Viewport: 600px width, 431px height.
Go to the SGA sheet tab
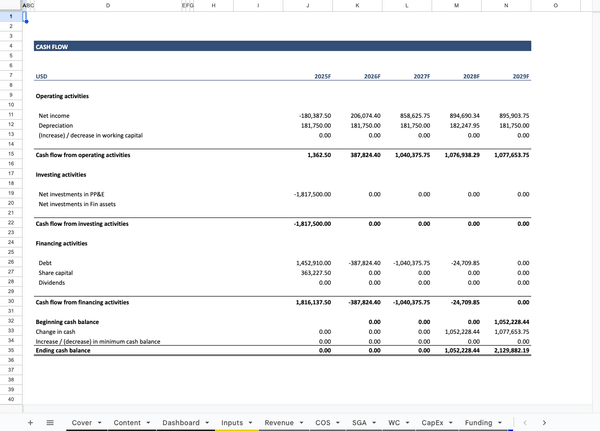(359, 423)
